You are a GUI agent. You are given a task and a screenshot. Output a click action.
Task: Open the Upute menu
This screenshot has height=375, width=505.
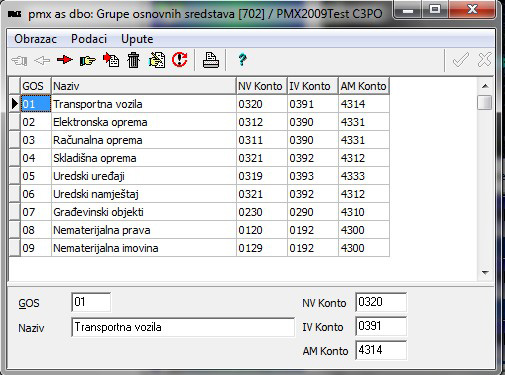click(x=137, y=39)
